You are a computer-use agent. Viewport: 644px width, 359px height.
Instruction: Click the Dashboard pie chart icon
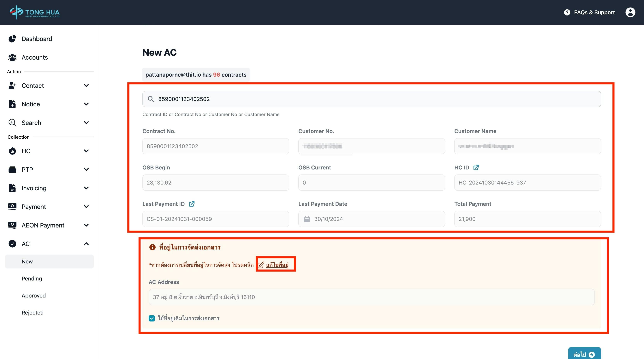[x=12, y=39]
